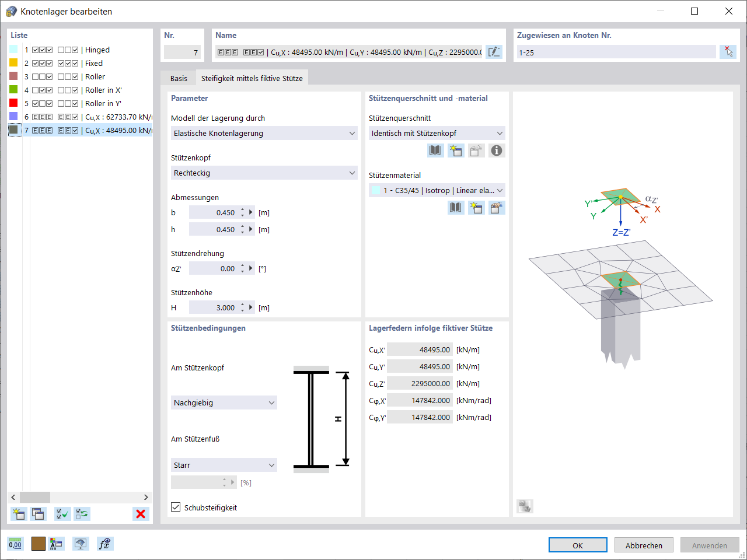Click the Stützenhöhe H input field
The image size is (747, 560).
point(213,307)
